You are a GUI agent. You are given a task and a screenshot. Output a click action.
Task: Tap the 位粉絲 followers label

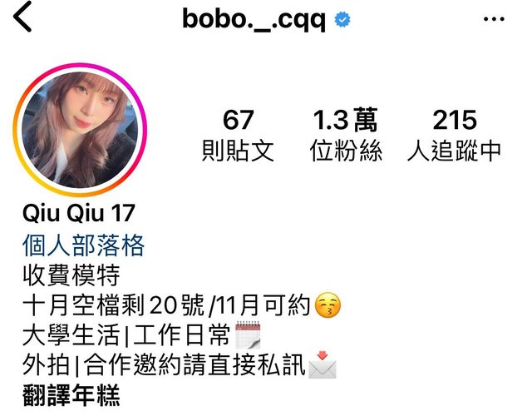346,151
